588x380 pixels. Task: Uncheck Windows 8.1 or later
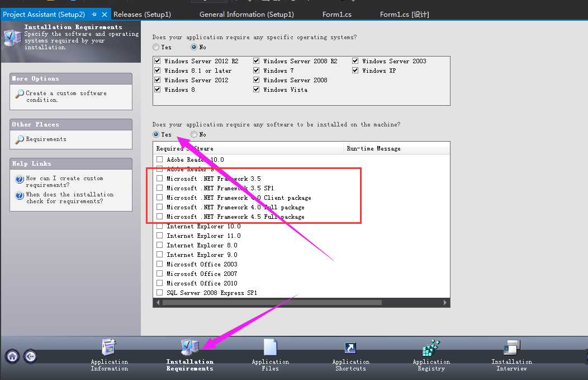158,70
